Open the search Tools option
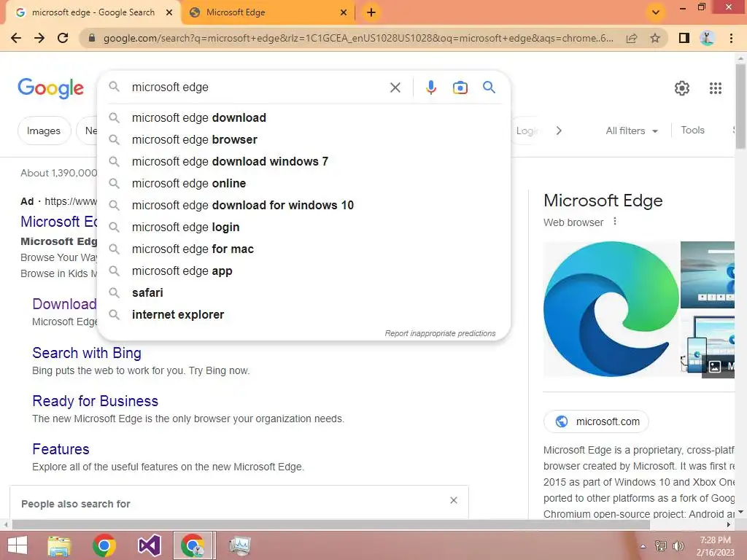The height and width of the screenshot is (560, 747). point(692,130)
